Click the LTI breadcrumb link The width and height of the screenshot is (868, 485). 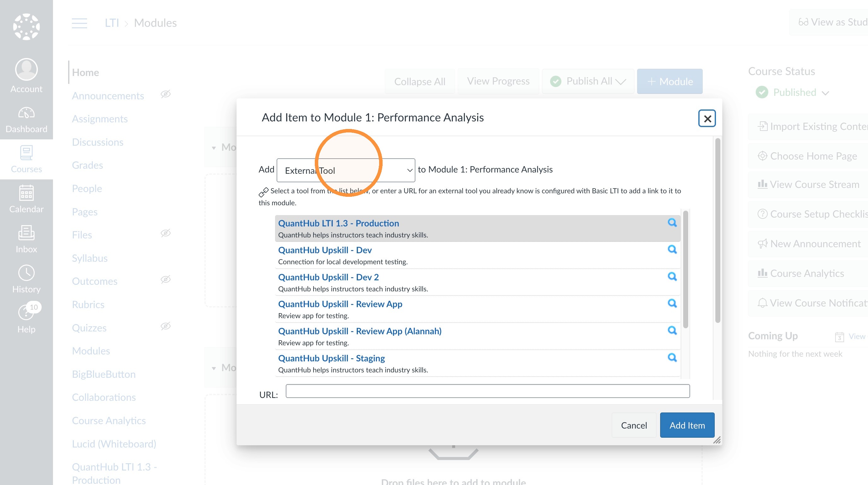[x=112, y=23]
